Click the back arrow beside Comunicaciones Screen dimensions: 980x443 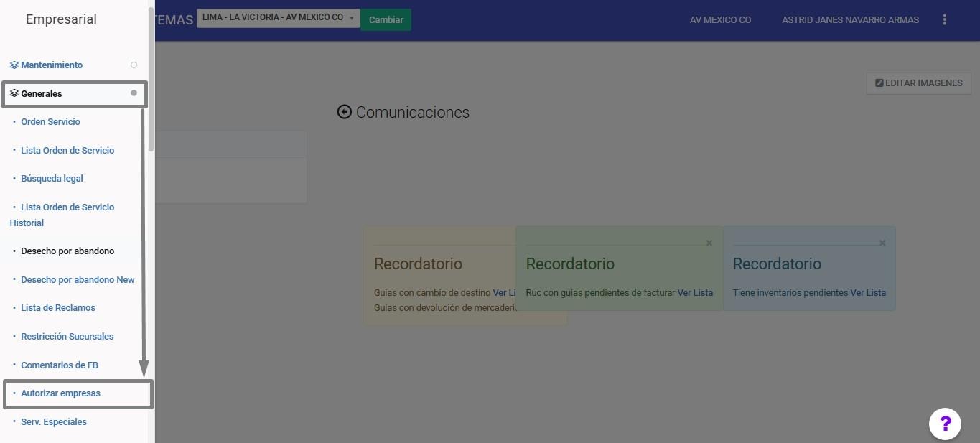[345, 112]
